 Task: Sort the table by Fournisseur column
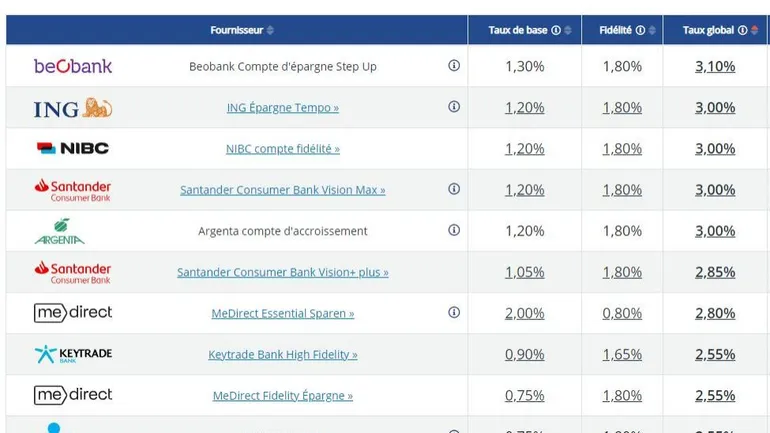click(270, 30)
